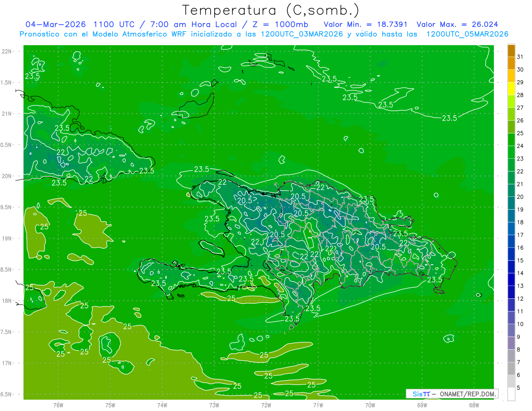Click the '14' label on the color legend
532x411 pixels.
[520, 273]
